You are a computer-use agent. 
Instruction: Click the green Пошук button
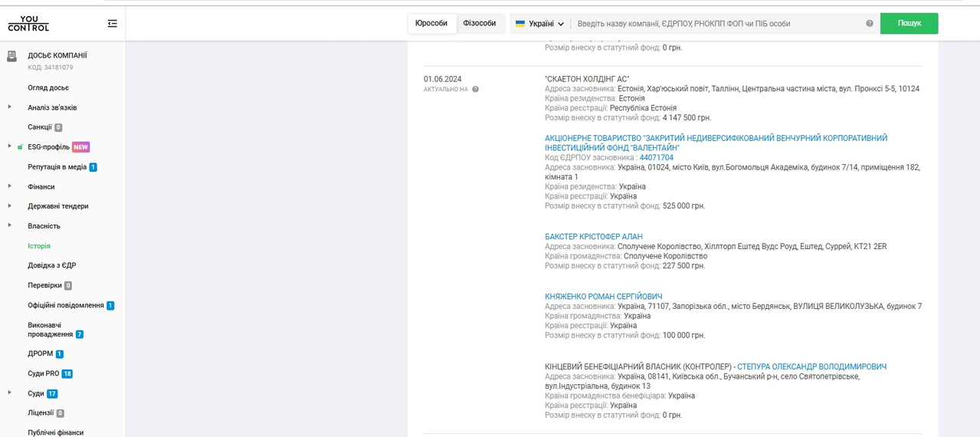pyautogui.click(x=909, y=24)
